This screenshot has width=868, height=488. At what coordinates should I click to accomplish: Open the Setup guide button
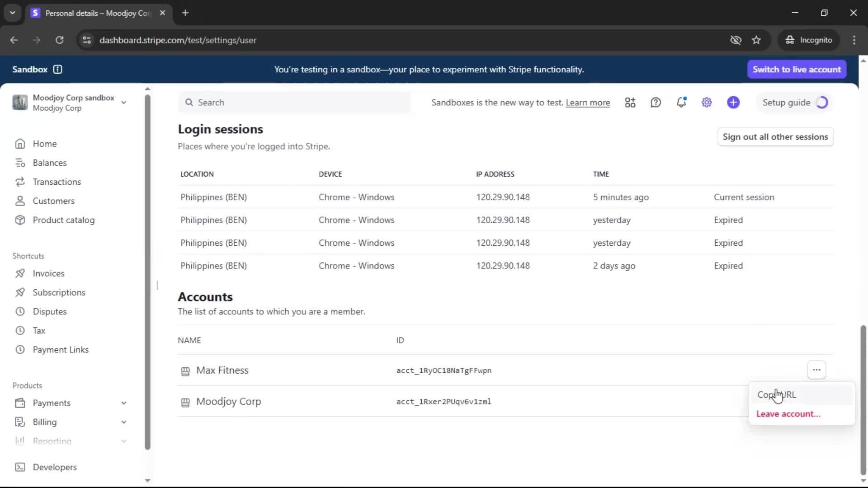coord(795,103)
